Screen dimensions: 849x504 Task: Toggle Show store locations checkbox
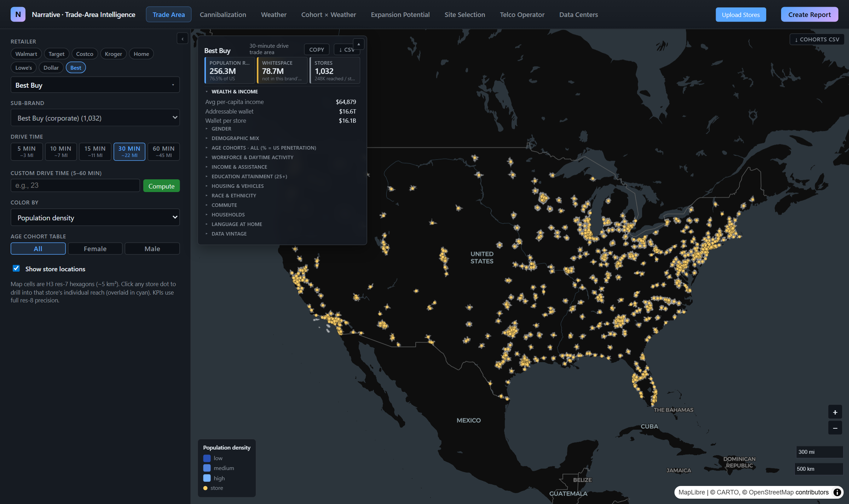tap(16, 268)
